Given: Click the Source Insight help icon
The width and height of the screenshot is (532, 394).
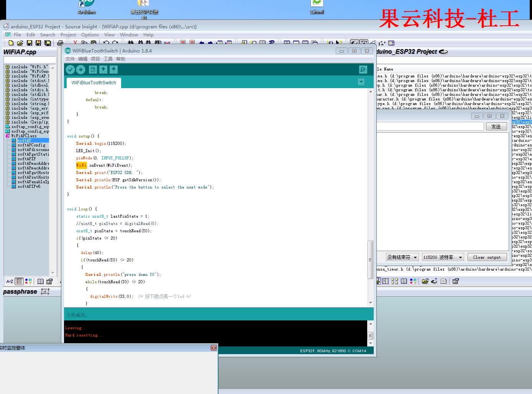Looking at the screenshot, I should (391, 43).
